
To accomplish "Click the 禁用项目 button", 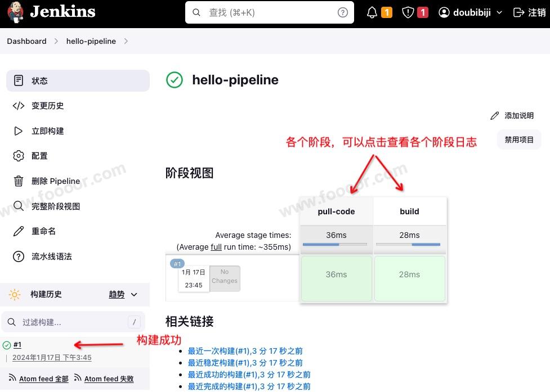I will pyautogui.click(x=518, y=139).
